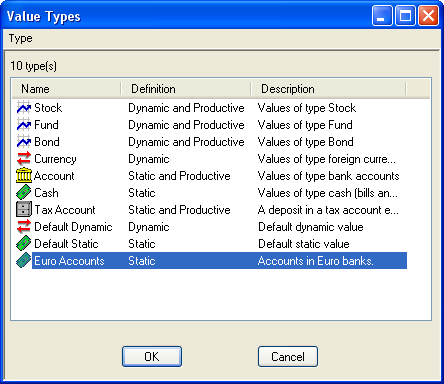Viewport: 444px width, 384px height.
Task: Select the Currency type name
Action: tap(55, 159)
